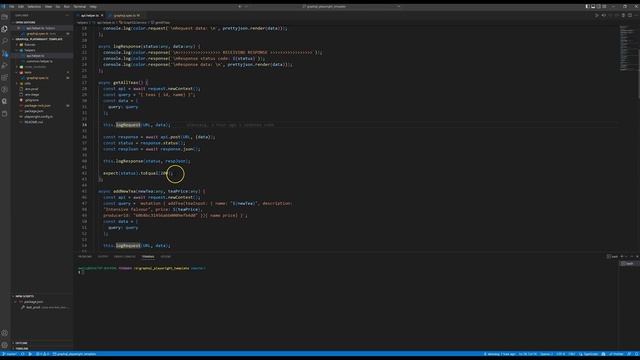Close the terminal panel

[637, 257]
